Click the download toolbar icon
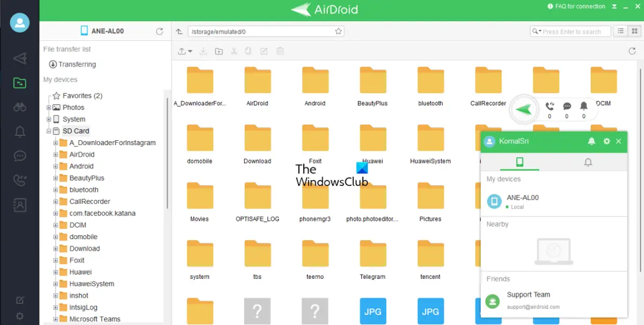 tap(203, 51)
